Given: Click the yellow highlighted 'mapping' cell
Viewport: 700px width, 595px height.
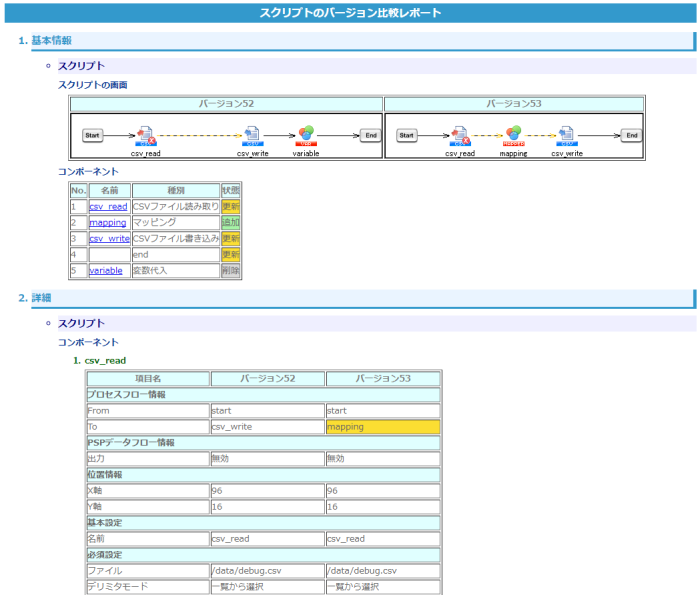Looking at the screenshot, I should point(382,427).
